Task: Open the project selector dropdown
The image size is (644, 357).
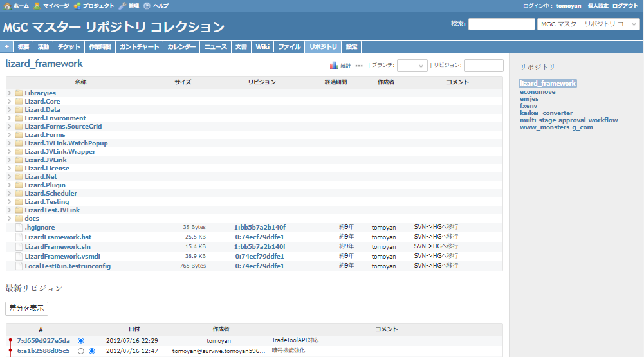Action: (x=588, y=24)
